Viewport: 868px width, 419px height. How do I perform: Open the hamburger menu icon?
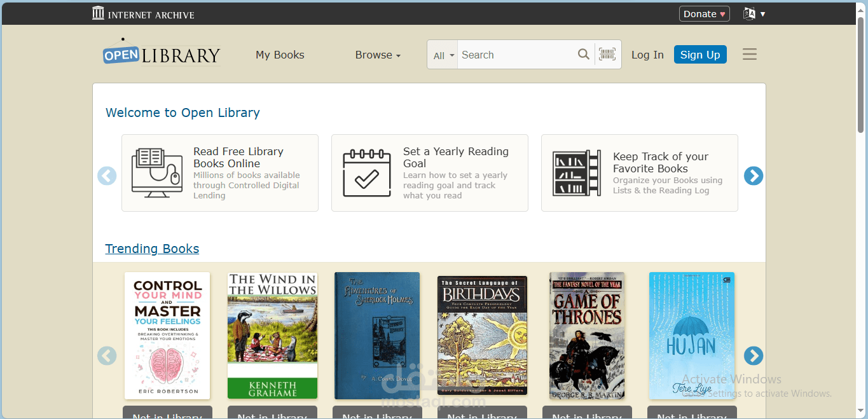(x=750, y=55)
